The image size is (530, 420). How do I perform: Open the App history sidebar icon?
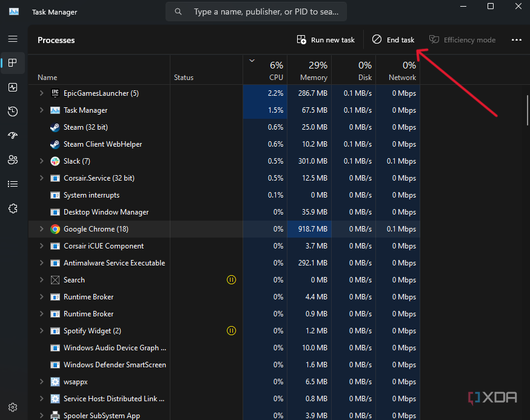pyautogui.click(x=13, y=112)
